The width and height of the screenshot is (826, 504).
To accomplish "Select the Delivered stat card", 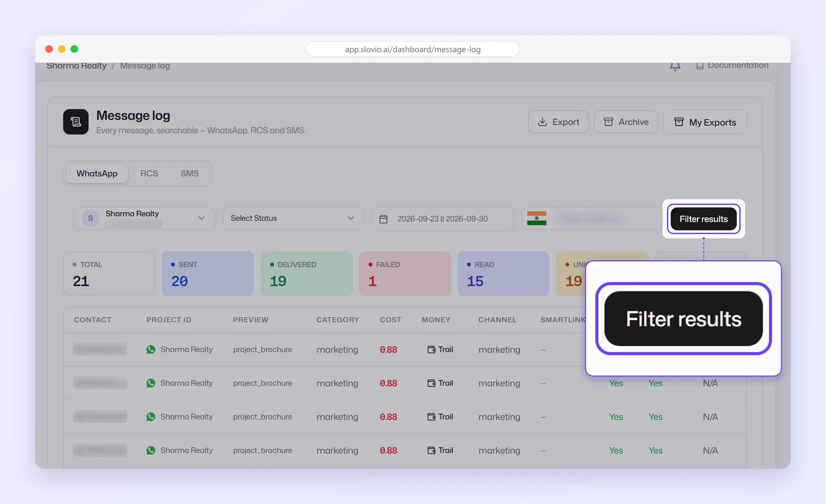I will (x=307, y=274).
